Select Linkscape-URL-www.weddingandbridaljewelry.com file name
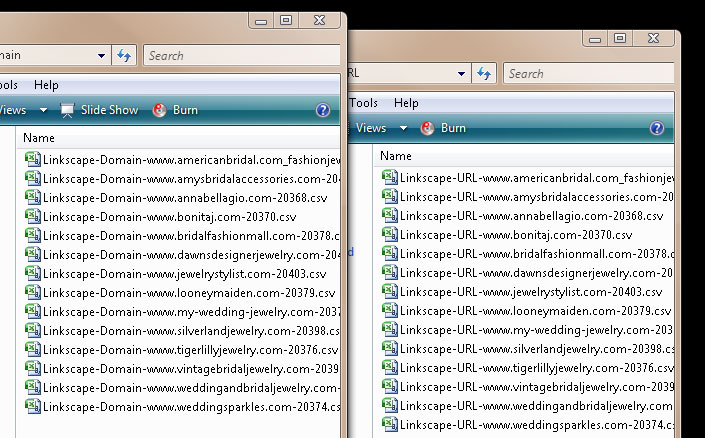705x438 pixels. point(537,406)
